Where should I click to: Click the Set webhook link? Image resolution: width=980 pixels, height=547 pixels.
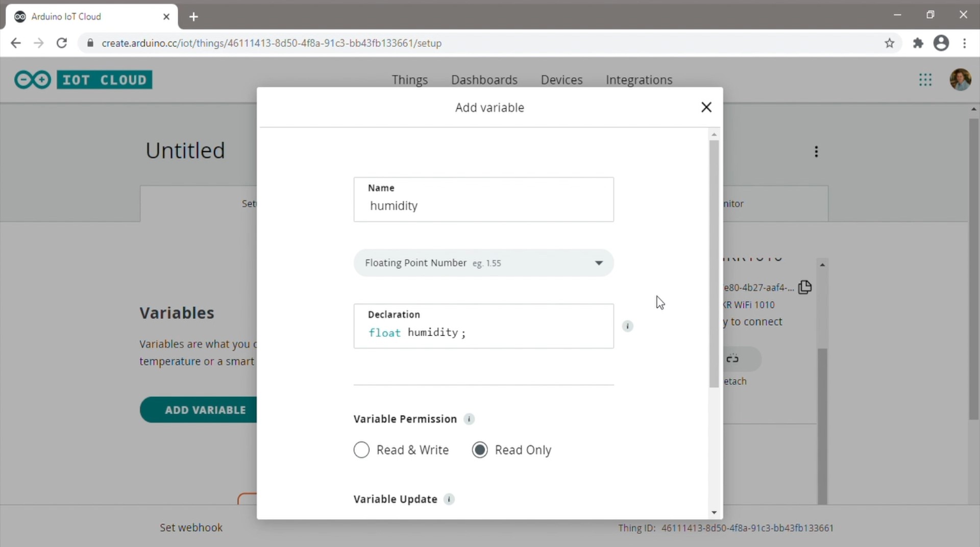click(191, 528)
